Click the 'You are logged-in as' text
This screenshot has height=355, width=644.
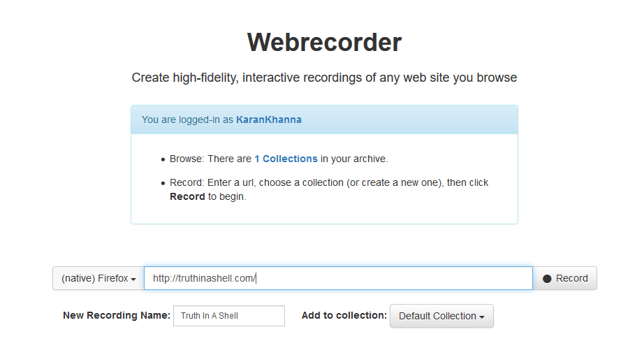coord(188,119)
